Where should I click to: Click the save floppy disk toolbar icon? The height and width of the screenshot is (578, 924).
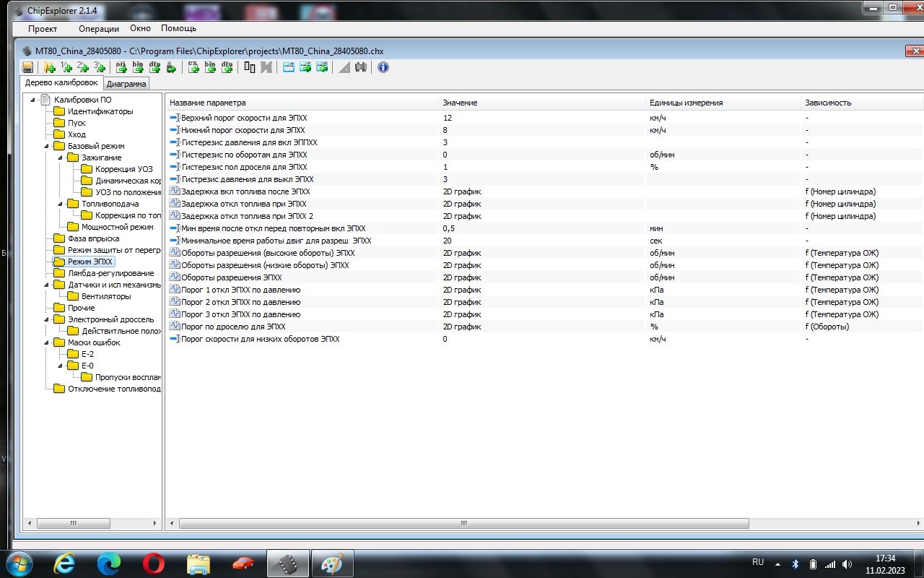coord(27,67)
